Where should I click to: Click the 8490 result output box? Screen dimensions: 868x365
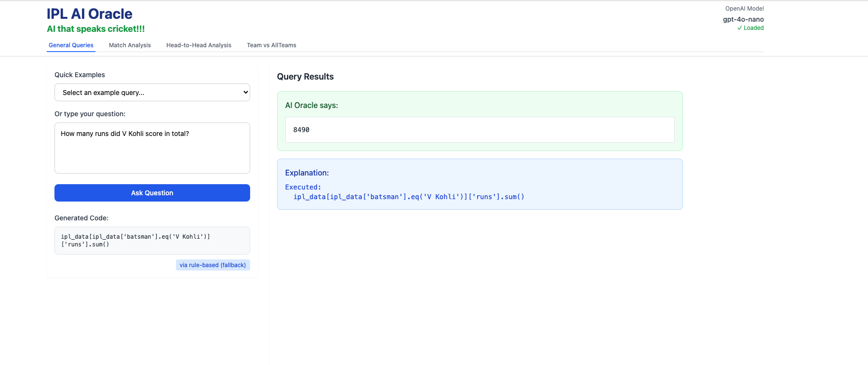[480, 130]
